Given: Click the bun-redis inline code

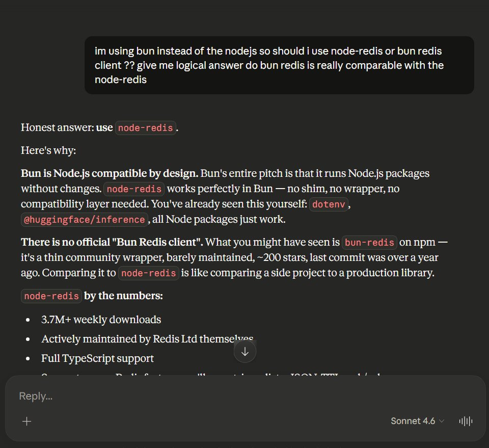Looking at the screenshot, I should tap(369, 243).
